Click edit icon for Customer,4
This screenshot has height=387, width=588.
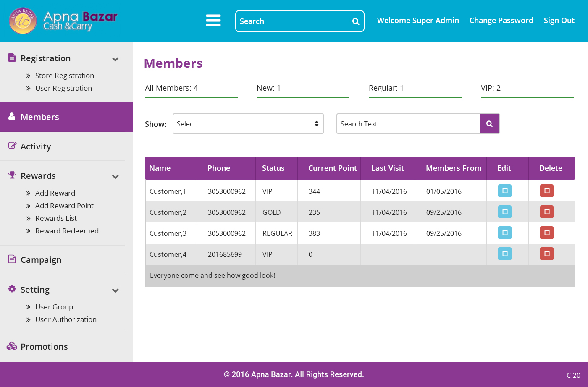(505, 254)
